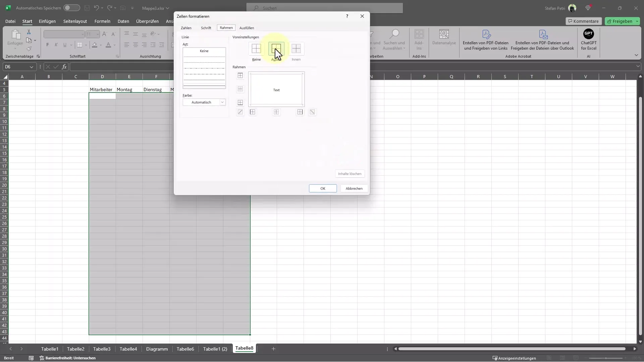Click the Abbrechen button

(354, 188)
